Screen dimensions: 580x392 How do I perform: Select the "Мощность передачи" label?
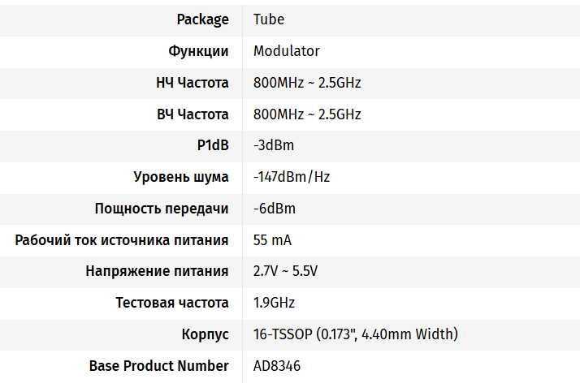tap(162, 209)
